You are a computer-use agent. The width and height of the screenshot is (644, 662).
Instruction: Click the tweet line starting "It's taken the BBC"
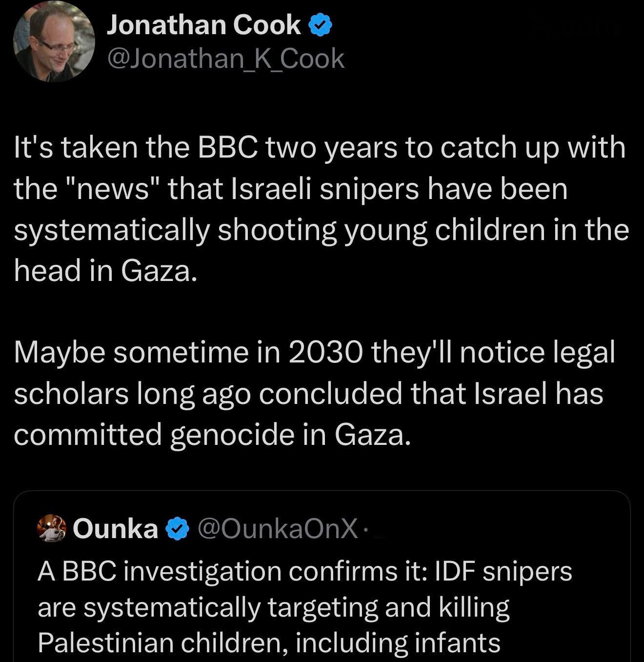coord(319,148)
